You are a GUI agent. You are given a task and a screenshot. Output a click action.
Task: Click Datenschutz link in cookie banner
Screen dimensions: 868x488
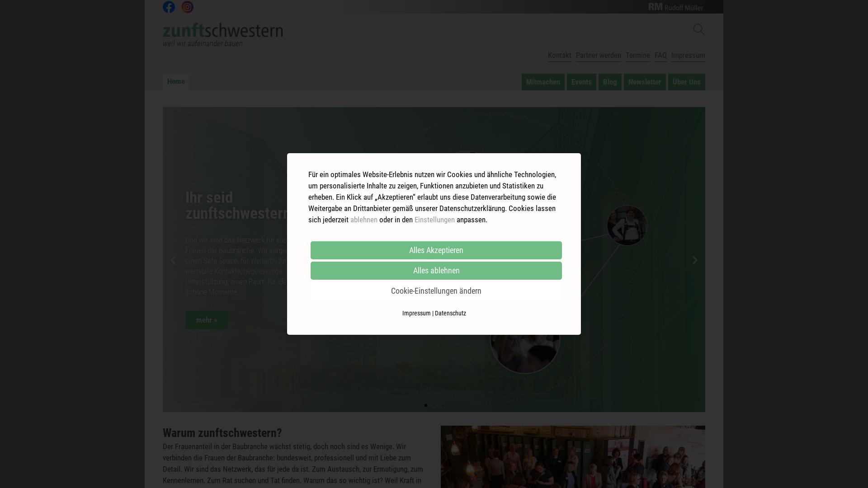coord(451,313)
